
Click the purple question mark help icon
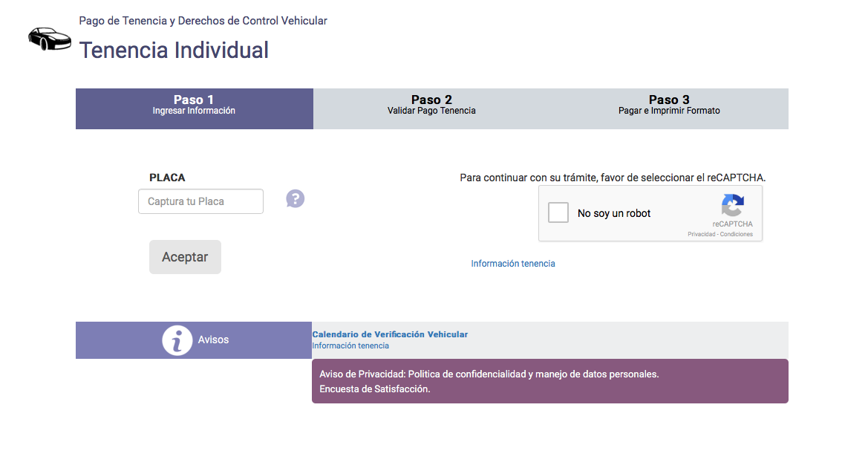tap(296, 199)
